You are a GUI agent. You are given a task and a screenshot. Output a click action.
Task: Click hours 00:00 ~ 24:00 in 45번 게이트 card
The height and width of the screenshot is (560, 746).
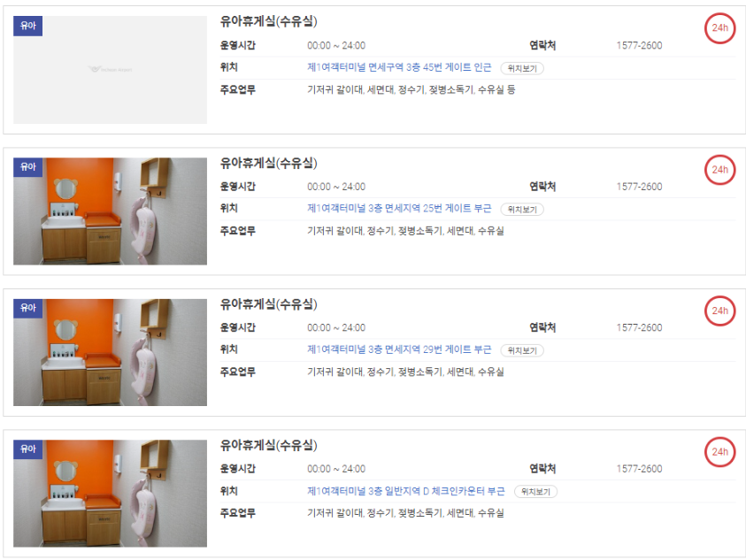[336, 46]
